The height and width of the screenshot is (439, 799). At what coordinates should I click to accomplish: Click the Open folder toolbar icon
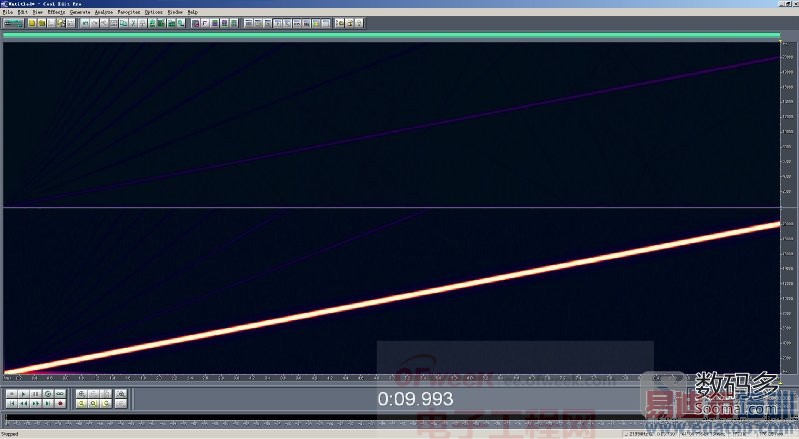[42, 23]
